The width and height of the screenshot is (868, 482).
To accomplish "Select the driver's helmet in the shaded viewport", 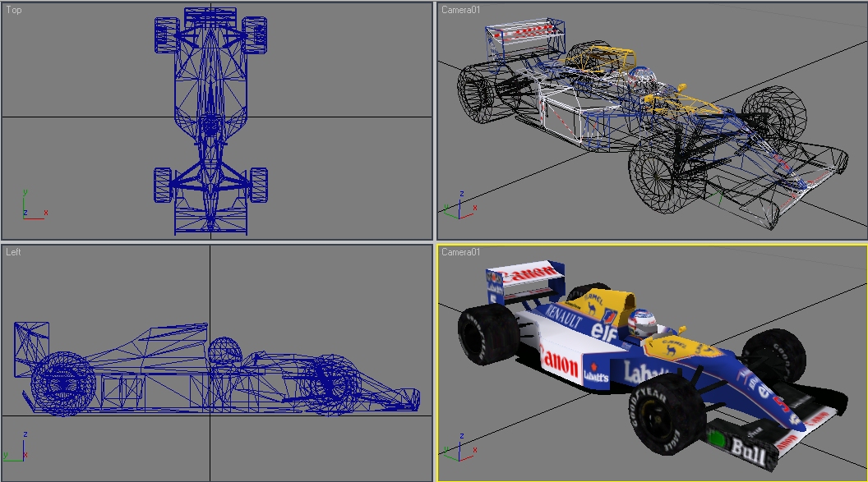I will point(642,324).
